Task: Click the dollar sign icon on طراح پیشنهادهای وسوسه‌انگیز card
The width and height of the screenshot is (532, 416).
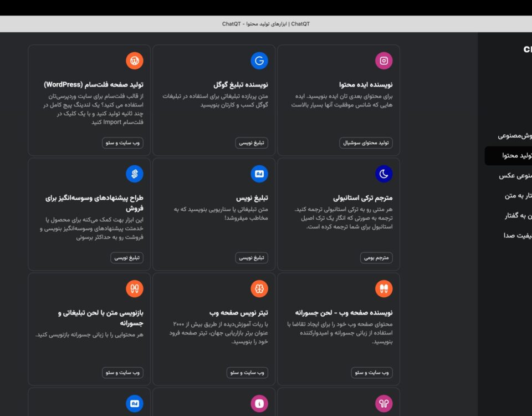Action: click(x=135, y=174)
